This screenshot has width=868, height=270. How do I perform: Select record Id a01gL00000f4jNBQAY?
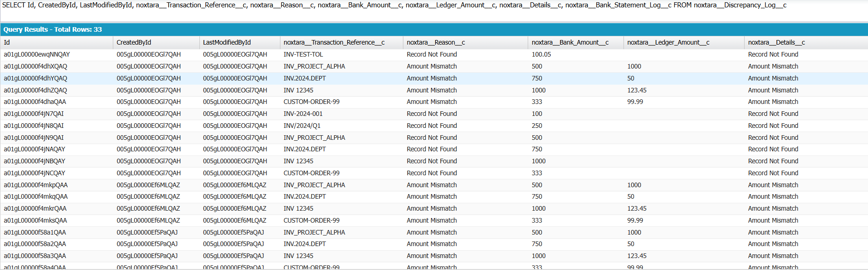coord(35,161)
